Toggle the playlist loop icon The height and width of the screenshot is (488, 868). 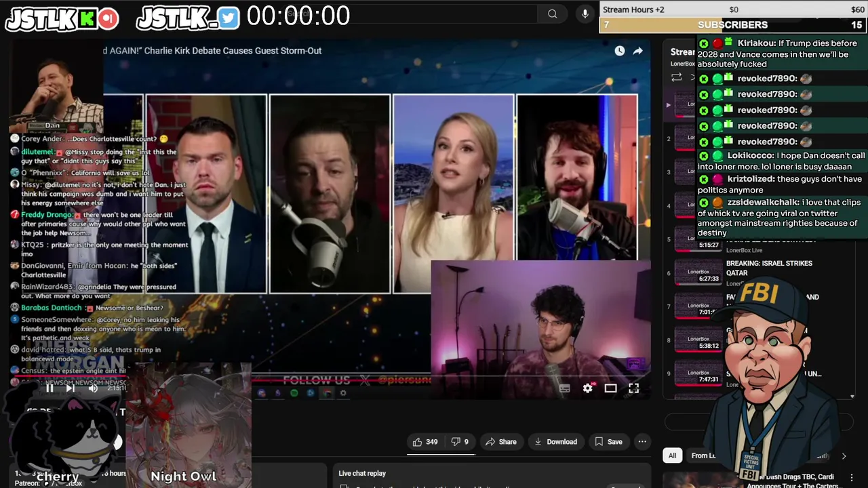[676, 78]
